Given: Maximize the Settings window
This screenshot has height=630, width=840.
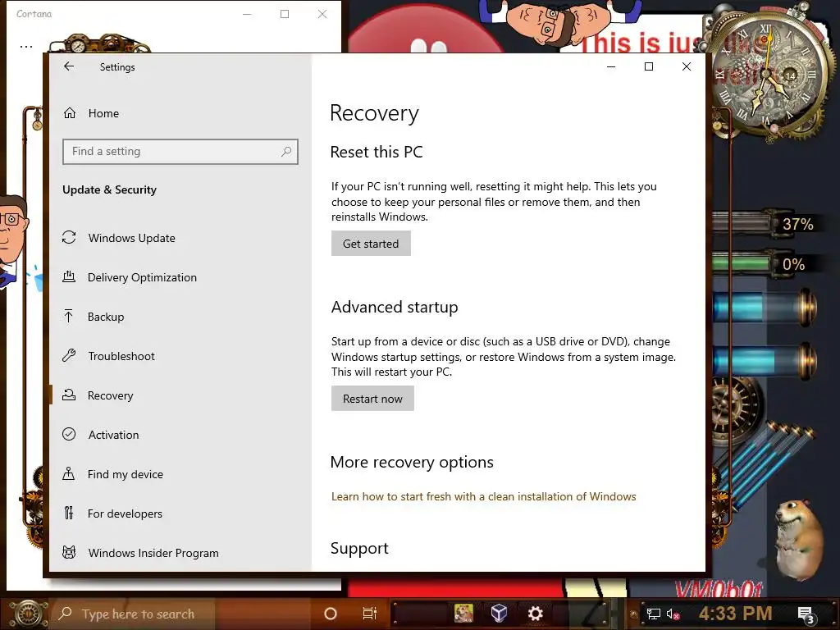Looking at the screenshot, I should point(649,66).
